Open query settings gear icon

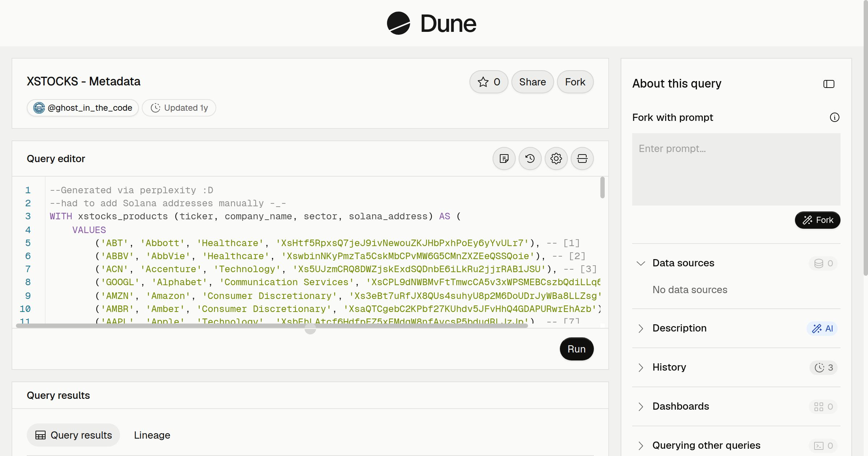point(556,159)
